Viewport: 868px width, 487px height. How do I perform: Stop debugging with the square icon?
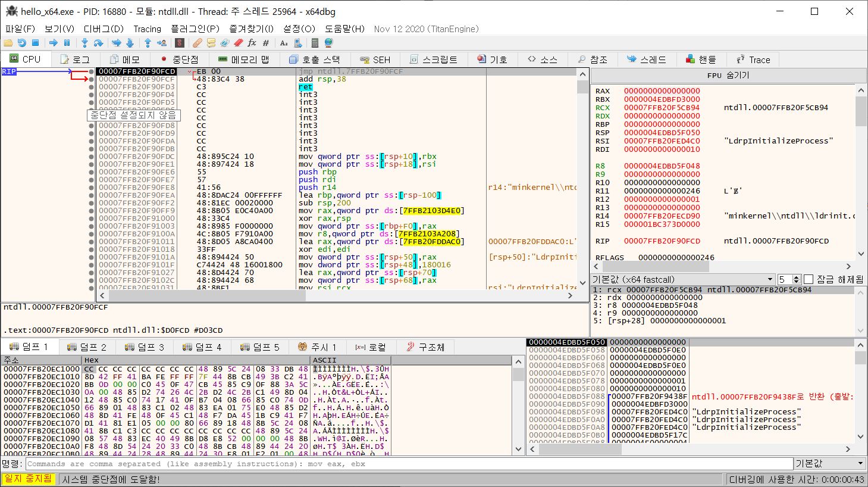35,43
